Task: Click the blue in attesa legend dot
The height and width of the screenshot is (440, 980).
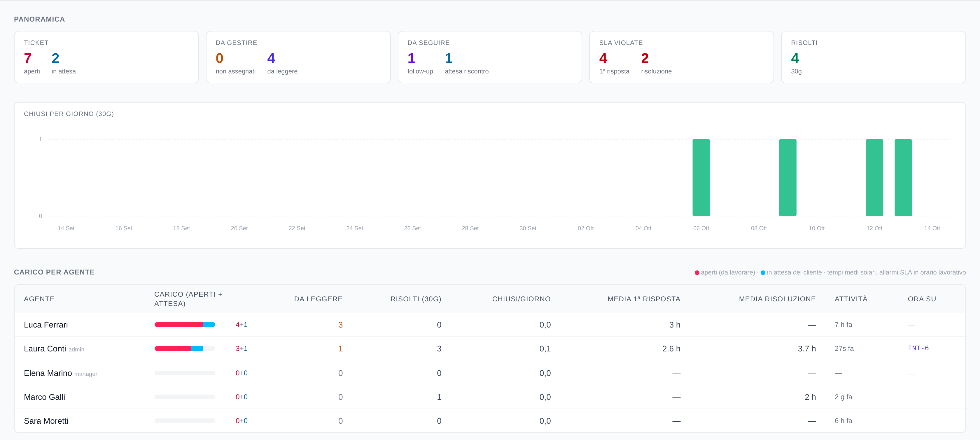Action: (x=763, y=273)
